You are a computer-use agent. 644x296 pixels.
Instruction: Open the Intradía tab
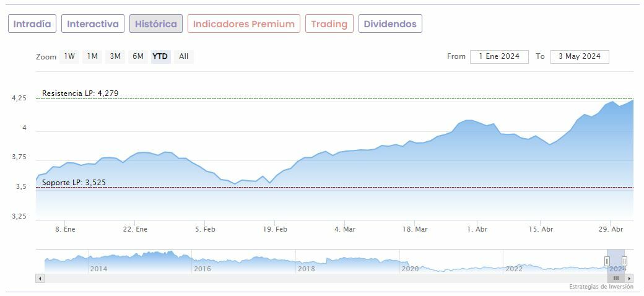pyautogui.click(x=32, y=24)
